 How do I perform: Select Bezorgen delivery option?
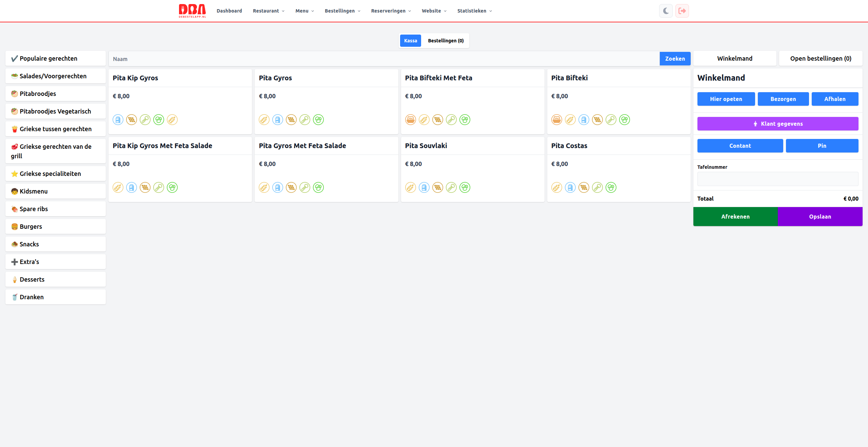[783, 99]
